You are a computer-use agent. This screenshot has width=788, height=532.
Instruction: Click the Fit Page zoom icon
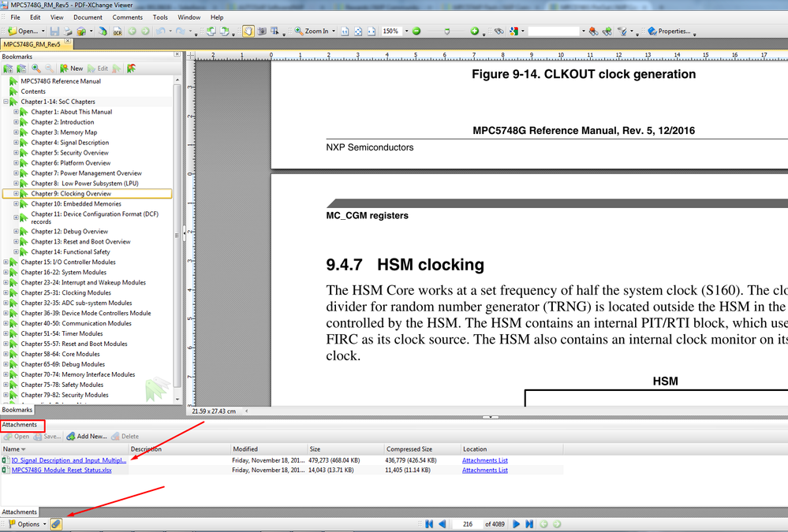pos(358,32)
